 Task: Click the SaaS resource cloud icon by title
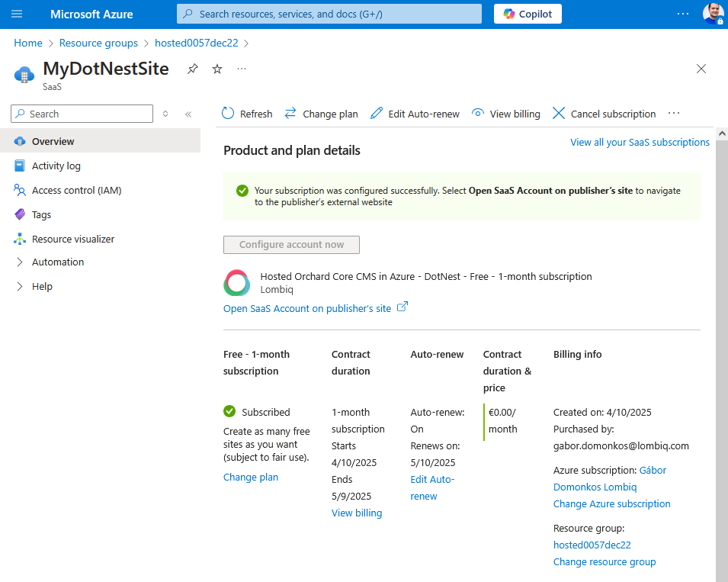[24, 74]
